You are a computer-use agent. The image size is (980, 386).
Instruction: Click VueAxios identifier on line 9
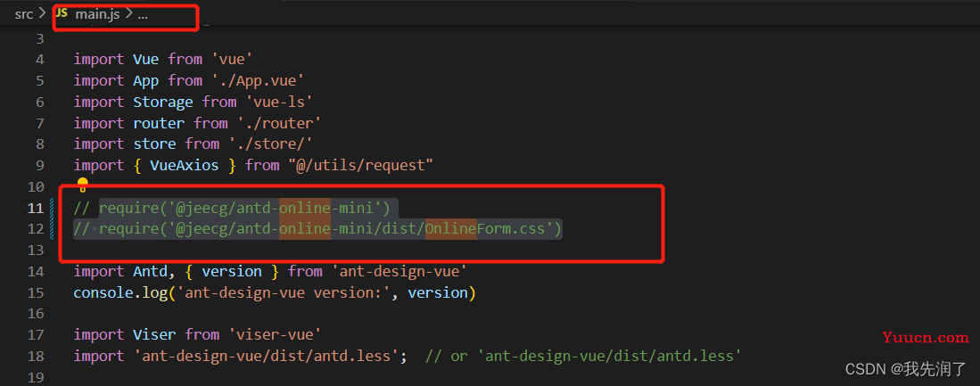pos(185,166)
